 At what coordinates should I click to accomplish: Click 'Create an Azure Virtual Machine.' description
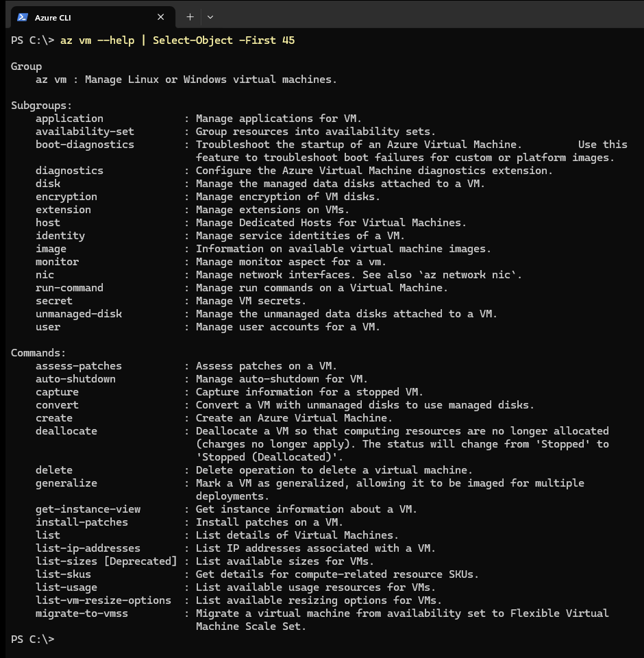tap(294, 418)
